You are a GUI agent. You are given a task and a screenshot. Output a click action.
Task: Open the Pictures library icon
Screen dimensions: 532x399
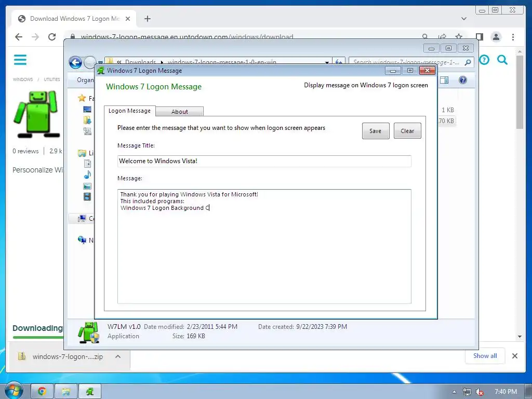87,186
